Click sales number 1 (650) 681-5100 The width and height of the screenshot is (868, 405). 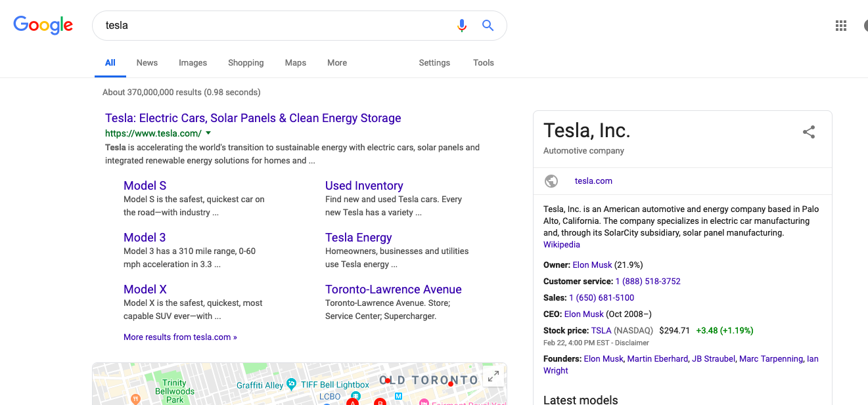coord(601,298)
